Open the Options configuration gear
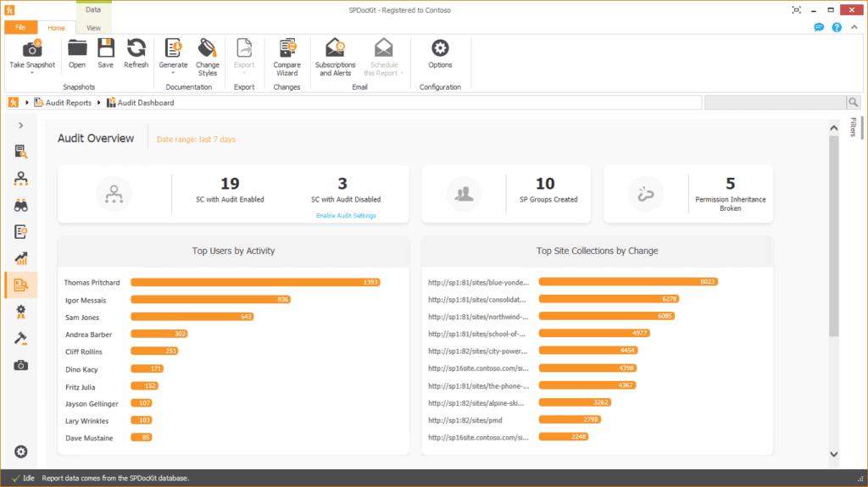868x487 pixels. tap(440, 48)
